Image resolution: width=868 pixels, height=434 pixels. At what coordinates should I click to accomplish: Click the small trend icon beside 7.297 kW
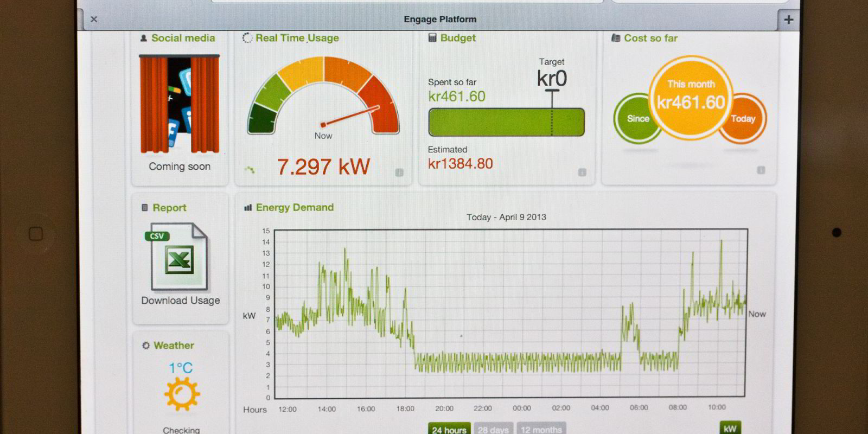pyautogui.click(x=250, y=170)
